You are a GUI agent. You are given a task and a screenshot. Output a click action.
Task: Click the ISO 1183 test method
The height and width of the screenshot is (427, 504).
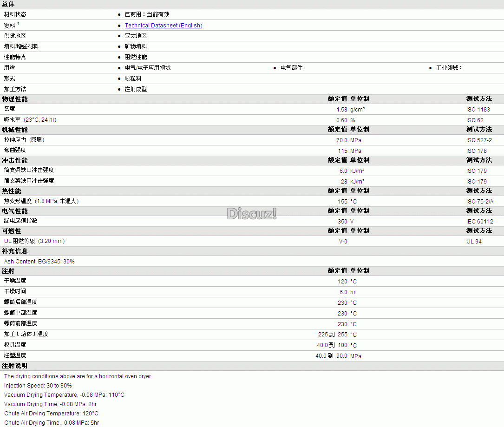point(478,110)
